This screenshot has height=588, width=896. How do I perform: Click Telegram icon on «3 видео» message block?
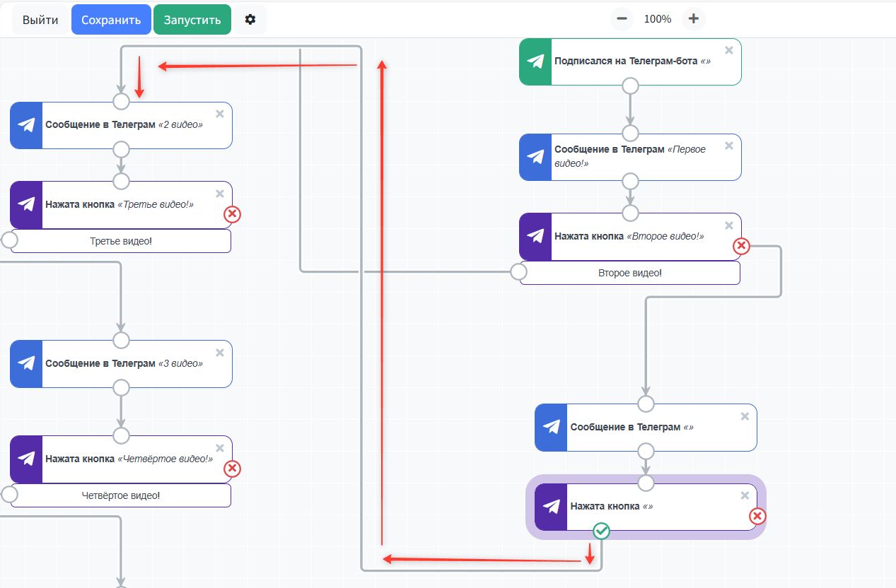pyautogui.click(x=26, y=363)
